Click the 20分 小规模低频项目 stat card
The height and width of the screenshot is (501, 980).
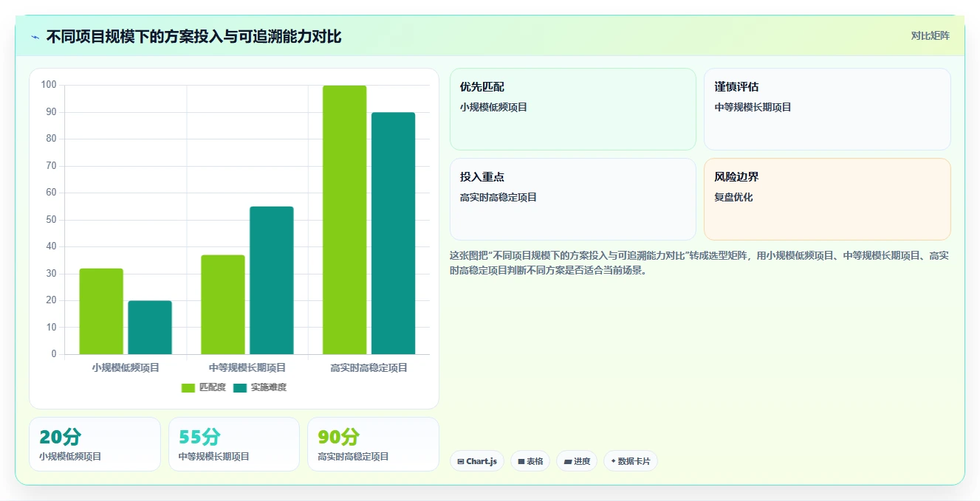(x=95, y=444)
